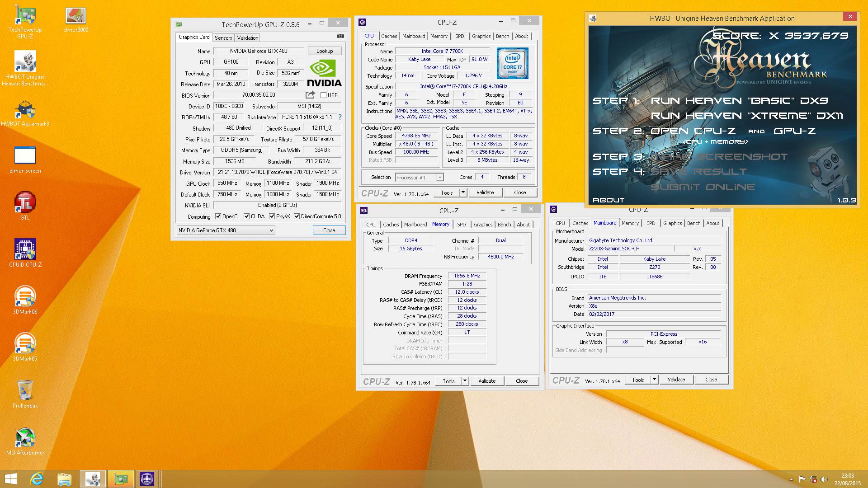Click the NVIDIA logo in GPU-Z

(x=324, y=74)
